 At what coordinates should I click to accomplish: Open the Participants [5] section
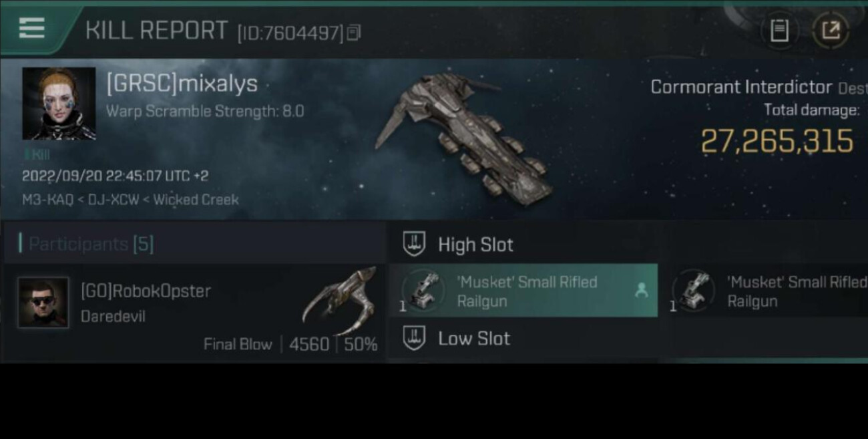pos(87,244)
